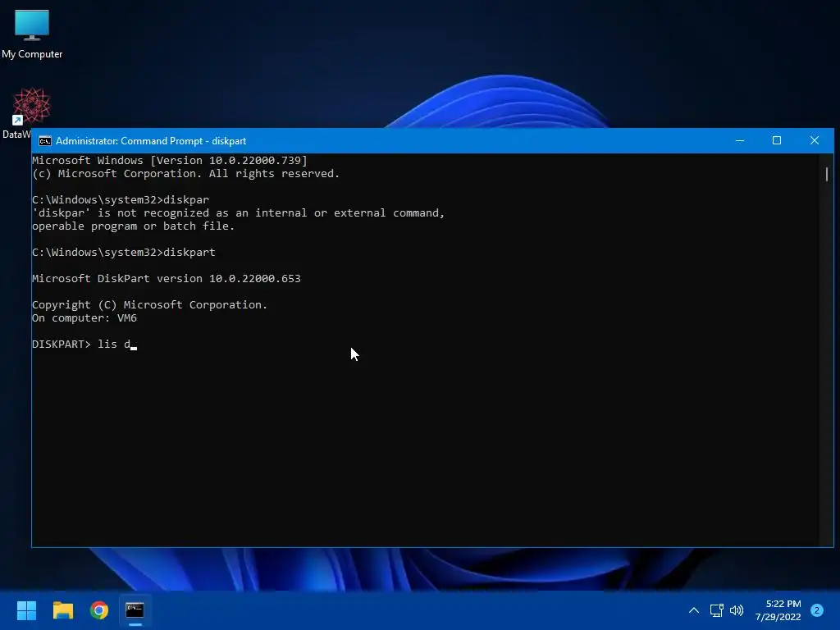Click the 'Copyright (C) Microsoft Corporation.' line
Image resolution: width=840 pixels, height=630 pixels.
pos(149,305)
